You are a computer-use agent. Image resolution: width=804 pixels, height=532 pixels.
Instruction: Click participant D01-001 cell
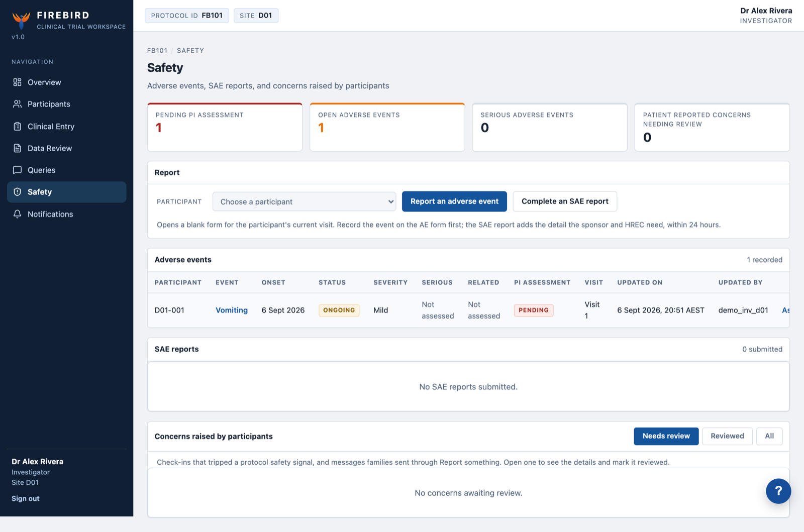[x=169, y=310]
